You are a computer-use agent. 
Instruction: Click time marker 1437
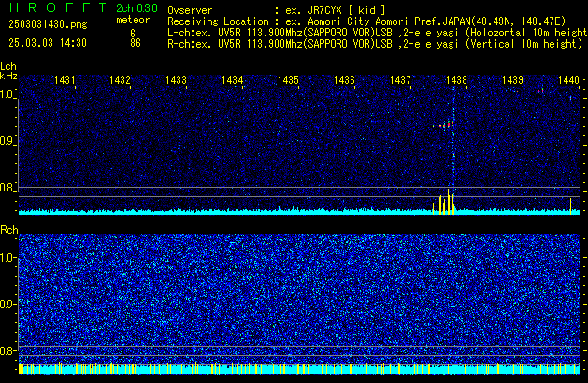[x=400, y=80]
